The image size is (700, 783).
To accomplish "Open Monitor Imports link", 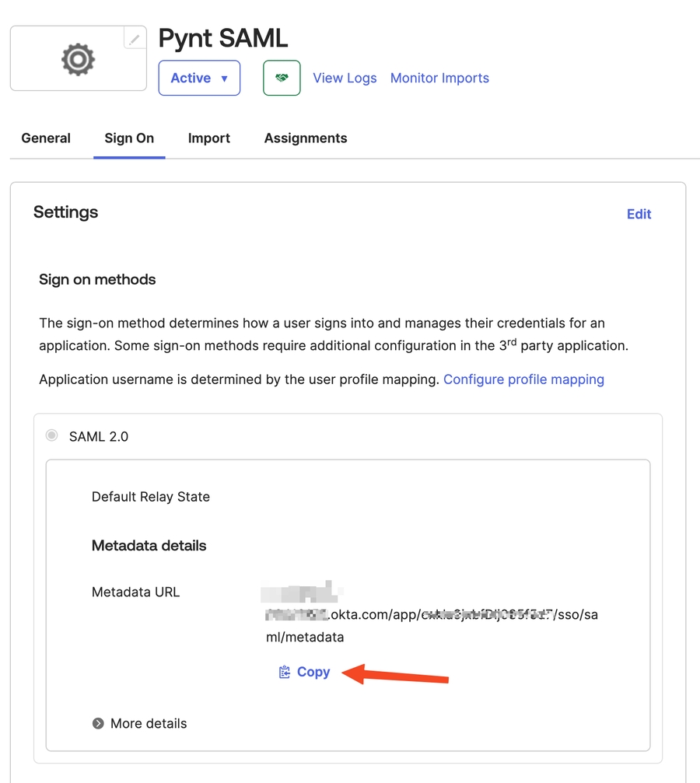I will [x=439, y=78].
